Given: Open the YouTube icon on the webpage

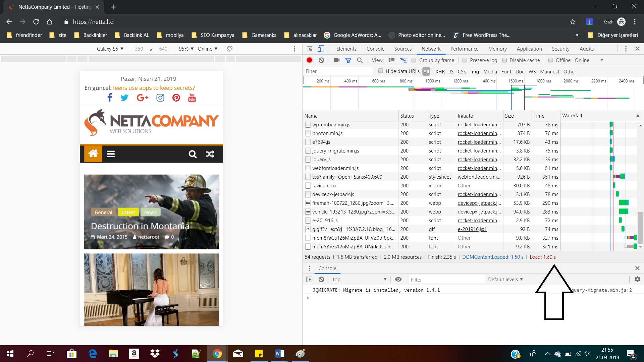Looking at the screenshot, I should click(x=192, y=98).
